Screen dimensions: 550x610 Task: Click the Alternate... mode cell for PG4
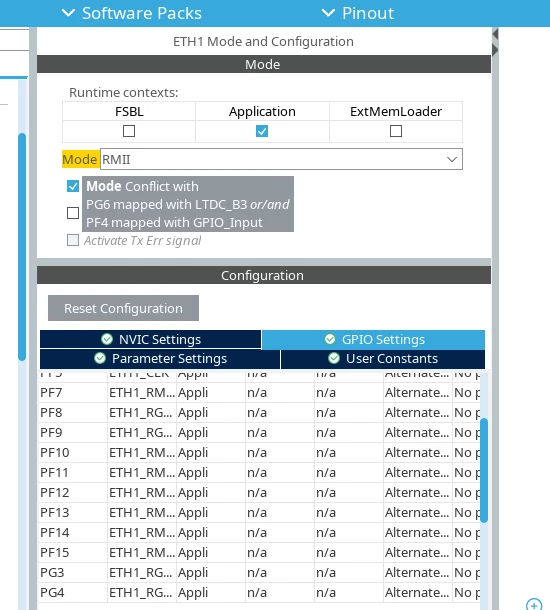[417, 592]
